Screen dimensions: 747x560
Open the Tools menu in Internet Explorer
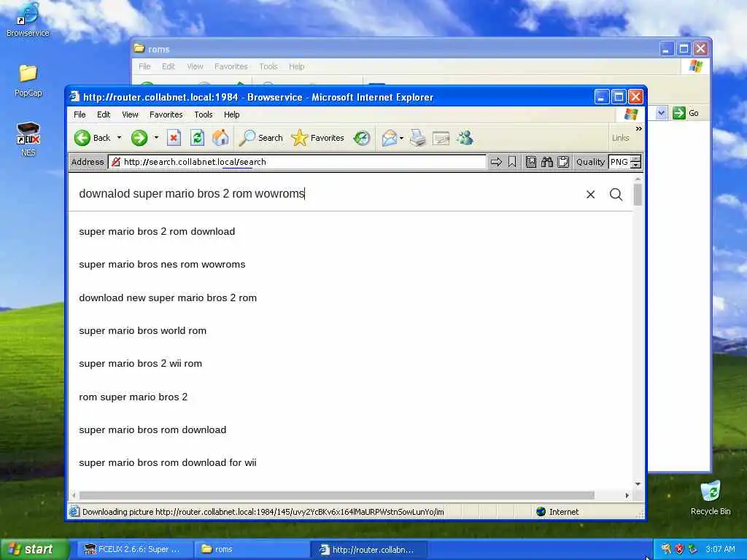204,114
